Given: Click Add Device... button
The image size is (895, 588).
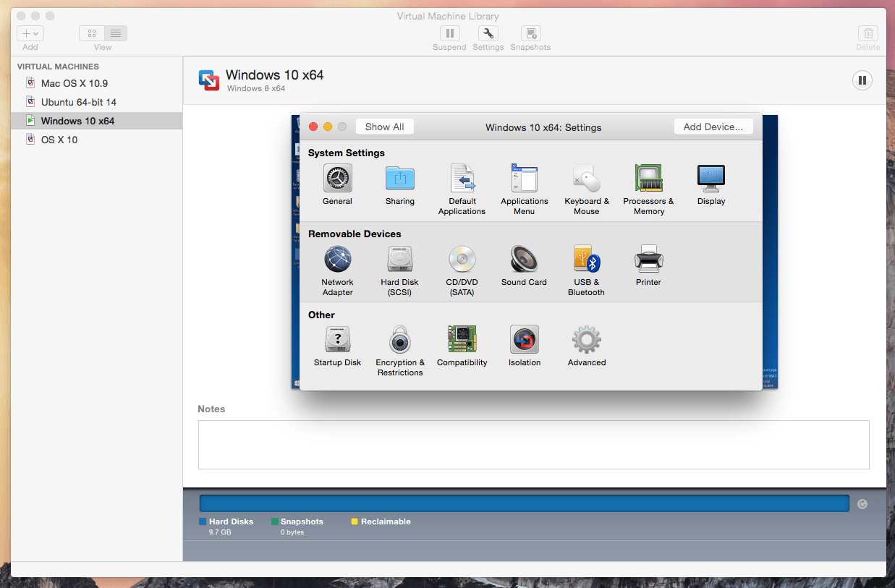Looking at the screenshot, I should [x=713, y=127].
